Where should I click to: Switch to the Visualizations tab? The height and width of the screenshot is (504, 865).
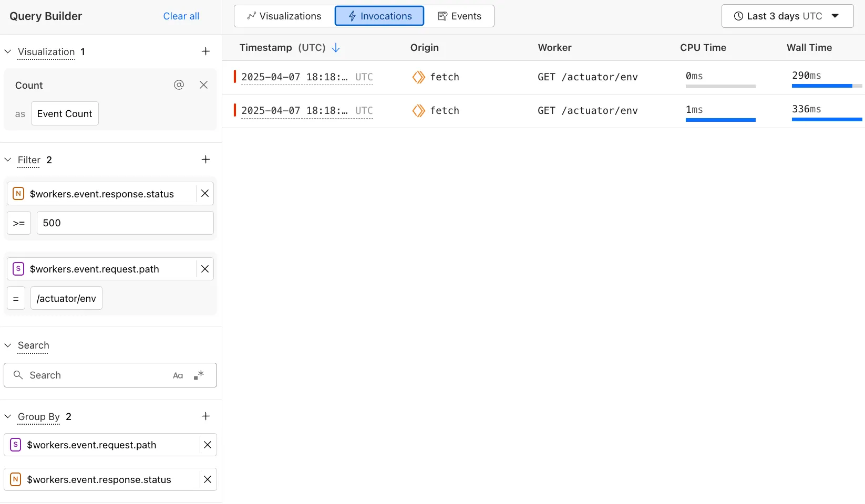(283, 16)
